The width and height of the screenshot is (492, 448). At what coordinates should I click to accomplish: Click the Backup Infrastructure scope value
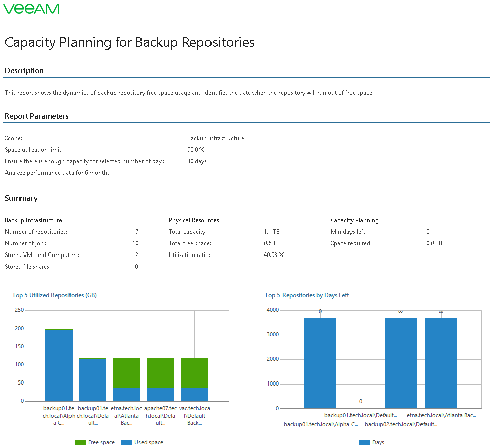click(x=216, y=138)
